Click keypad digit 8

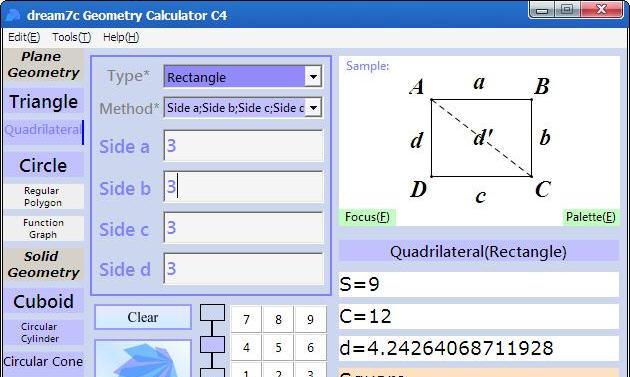pyautogui.click(x=278, y=320)
